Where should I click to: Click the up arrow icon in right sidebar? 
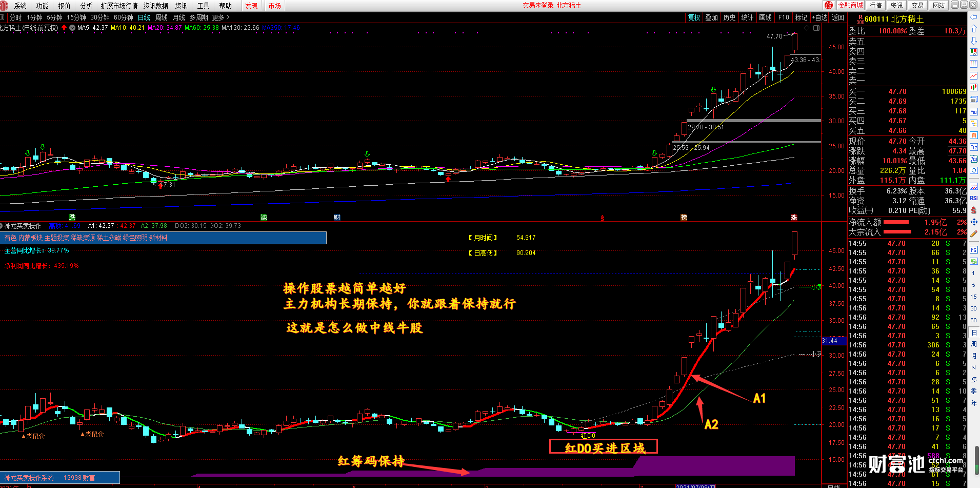click(974, 29)
